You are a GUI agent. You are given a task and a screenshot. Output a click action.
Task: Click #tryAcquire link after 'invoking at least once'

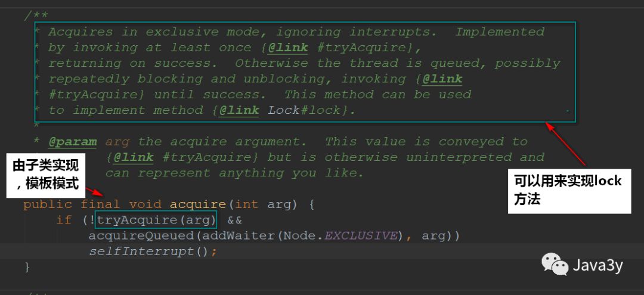[x=361, y=48]
